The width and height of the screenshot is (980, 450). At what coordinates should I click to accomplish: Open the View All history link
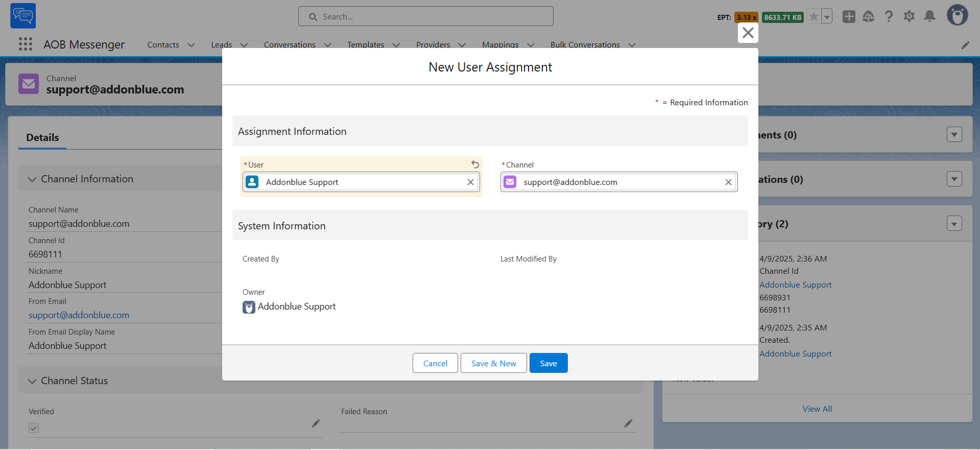[817, 409]
